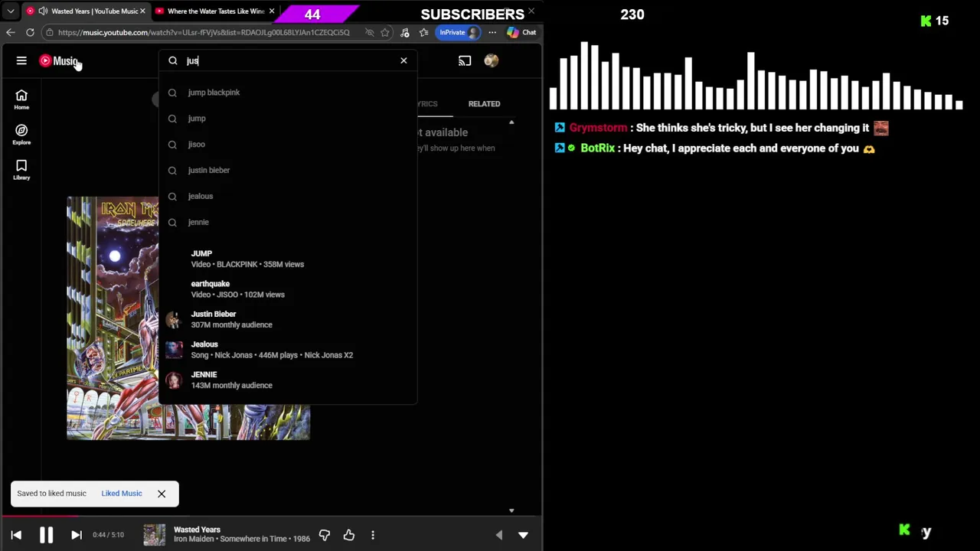
Task: Close Where the Water Tastes Like Wine tab
Action: (x=271, y=11)
